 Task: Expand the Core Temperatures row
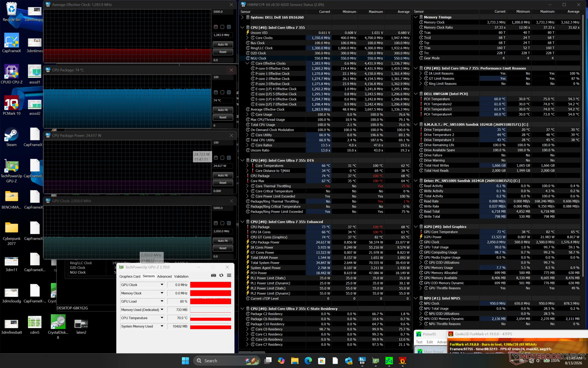pyautogui.click(x=247, y=166)
